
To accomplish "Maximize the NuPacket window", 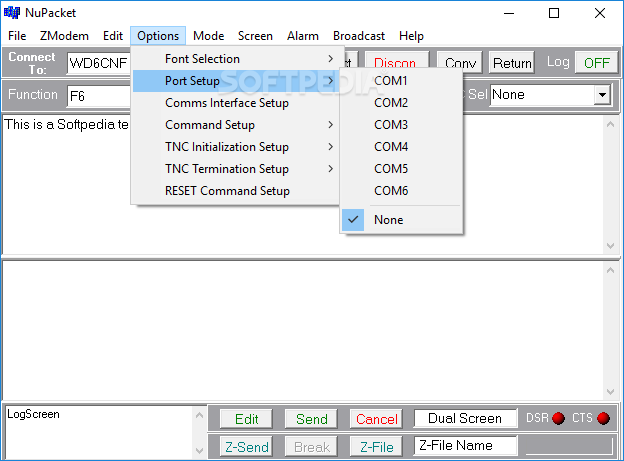I will pyautogui.click(x=554, y=13).
